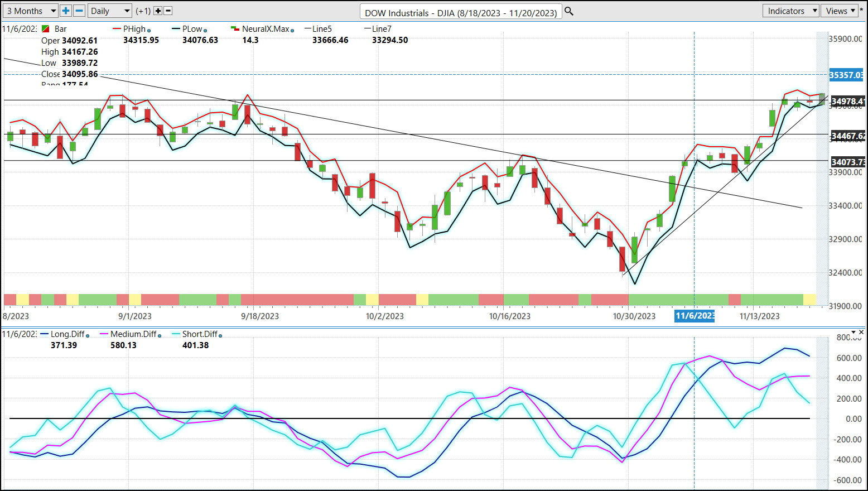Click the dot beside NeuralX.Max
The image size is (868, 491).
point(292,31)
